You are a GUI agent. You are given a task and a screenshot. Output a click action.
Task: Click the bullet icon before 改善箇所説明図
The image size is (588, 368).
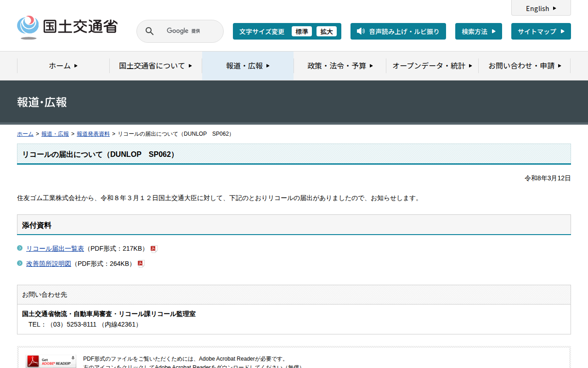click(x=20, y=264)
